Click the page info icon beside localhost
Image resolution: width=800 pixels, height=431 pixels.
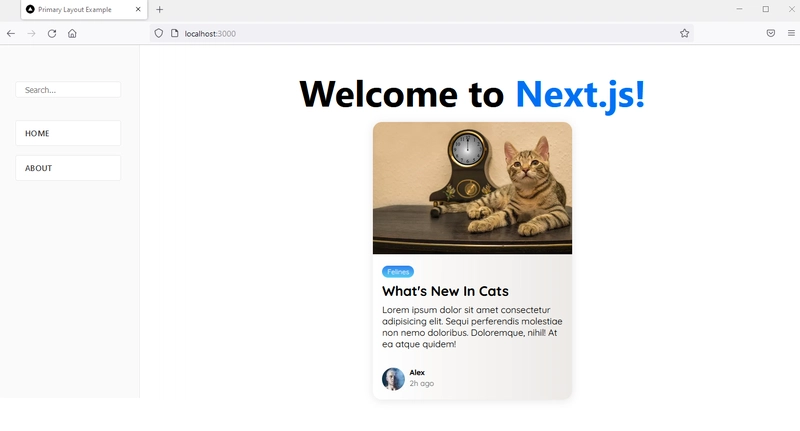[x=174, y=33]
